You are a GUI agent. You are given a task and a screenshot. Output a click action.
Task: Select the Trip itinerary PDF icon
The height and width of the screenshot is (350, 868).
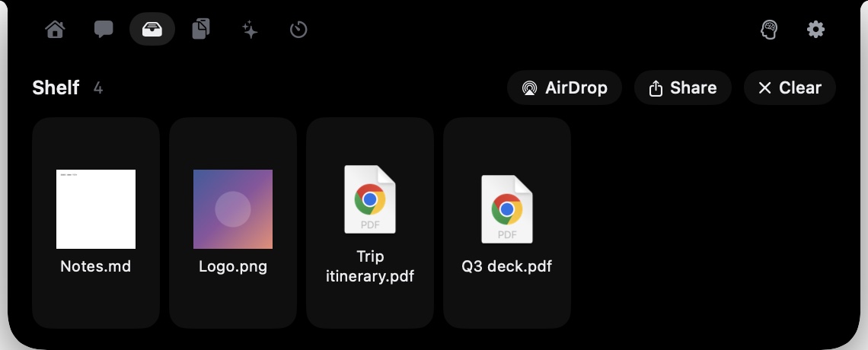[x=370, y=199]
